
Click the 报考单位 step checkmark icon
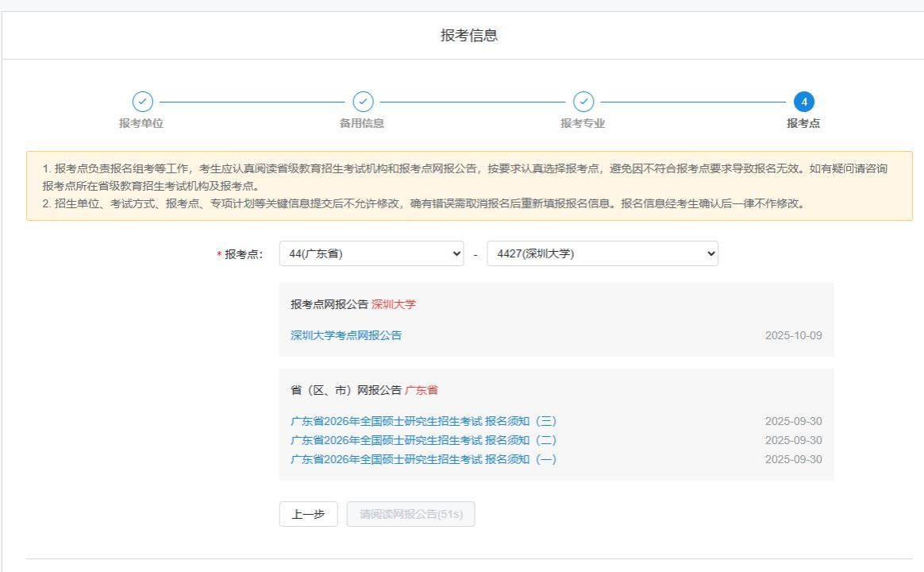tap(142, 102)
